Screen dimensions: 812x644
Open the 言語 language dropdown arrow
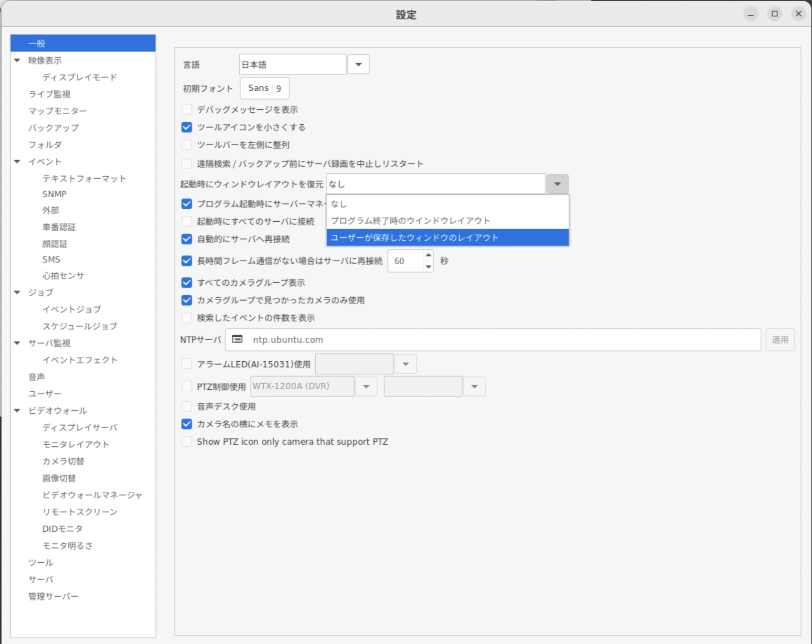[358, 64]
